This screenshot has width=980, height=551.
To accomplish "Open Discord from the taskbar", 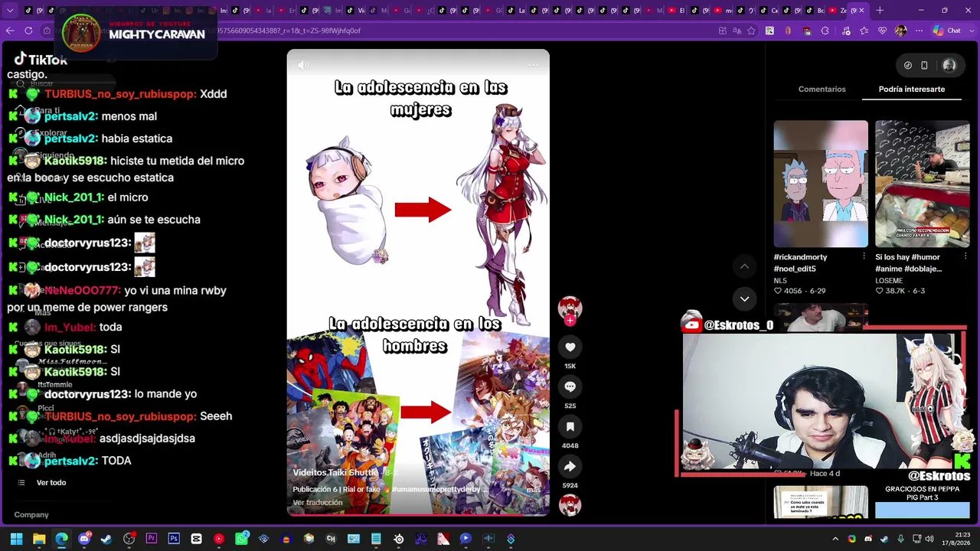I will point(84,539).
